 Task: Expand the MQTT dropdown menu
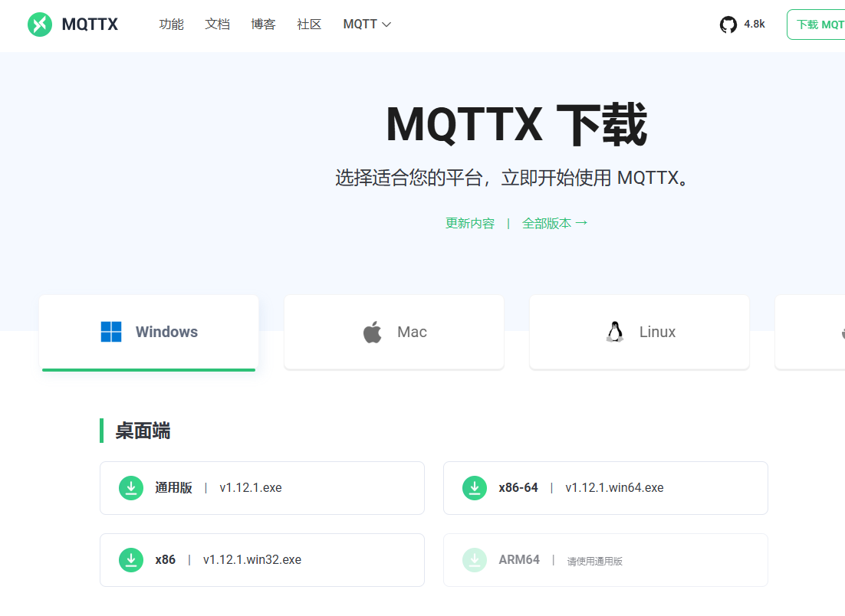[367, 25]
